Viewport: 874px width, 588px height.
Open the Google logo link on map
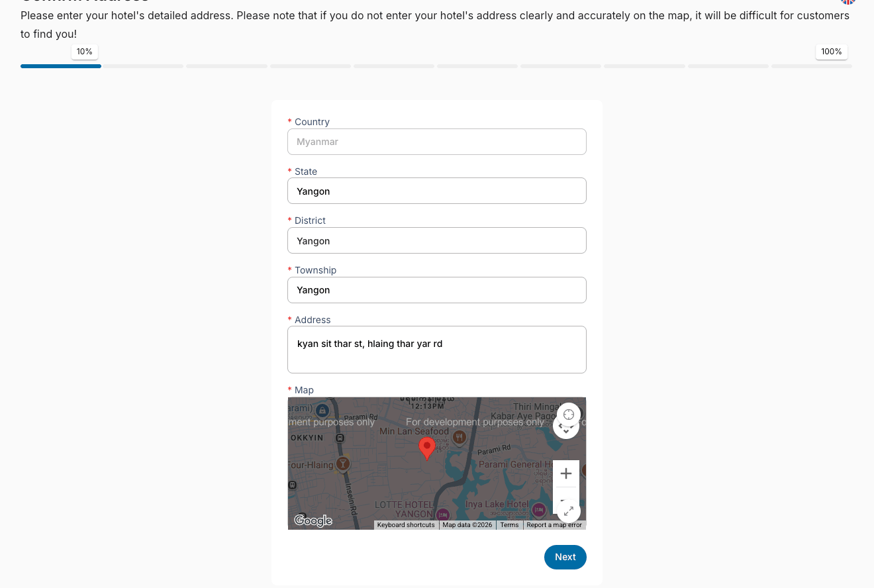pos(313,520)
